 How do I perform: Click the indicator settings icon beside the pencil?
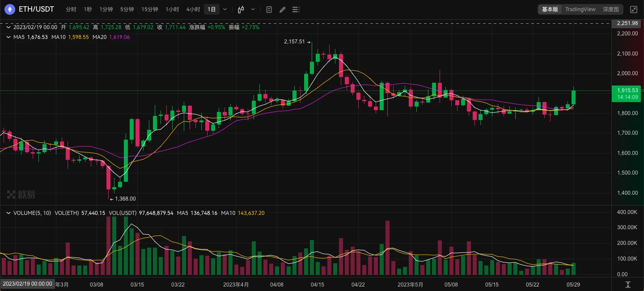coord(269,9)
